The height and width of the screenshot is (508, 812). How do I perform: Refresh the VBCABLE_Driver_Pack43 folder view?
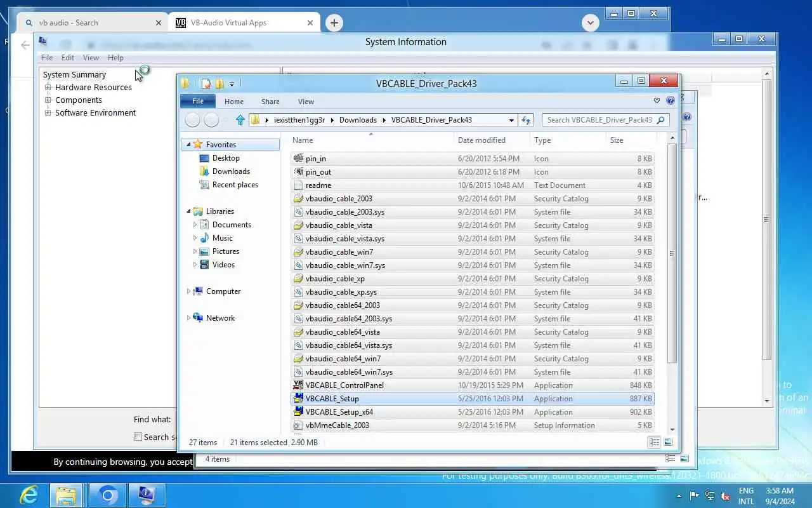pos(526,120)
